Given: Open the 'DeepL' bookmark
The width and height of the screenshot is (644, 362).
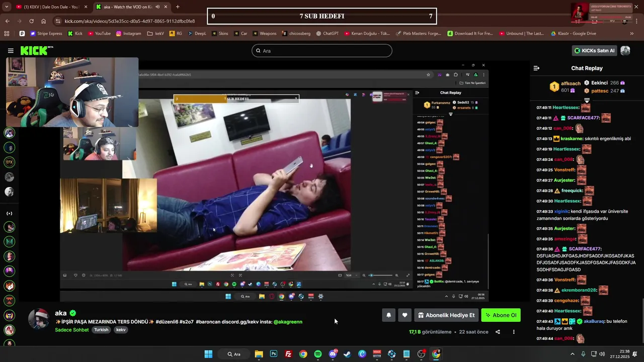Looking at the screenshot, I should coord(197,34).
